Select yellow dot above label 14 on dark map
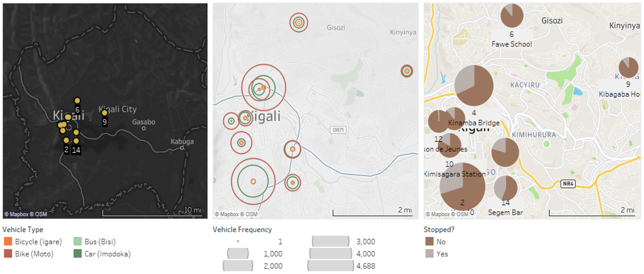Image resolution: width=644 pixels, height=274 pixels. 76,141
